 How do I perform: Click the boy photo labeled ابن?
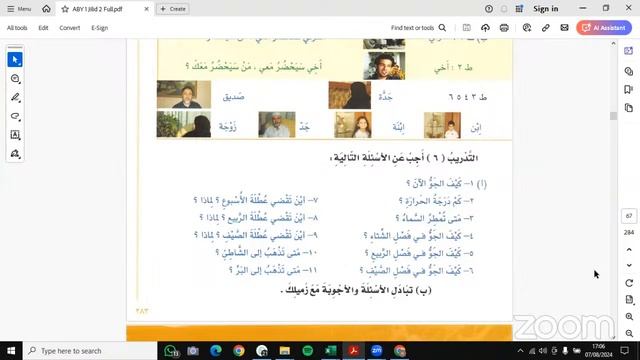442,125
